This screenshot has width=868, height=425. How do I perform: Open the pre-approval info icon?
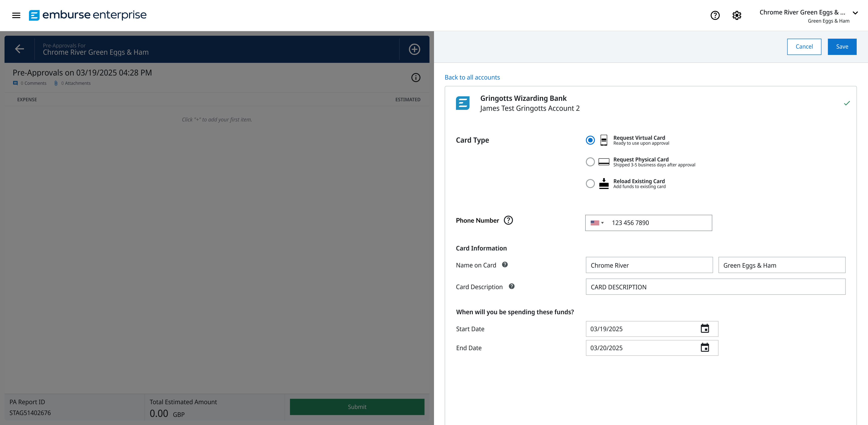[x=416, y=78]
